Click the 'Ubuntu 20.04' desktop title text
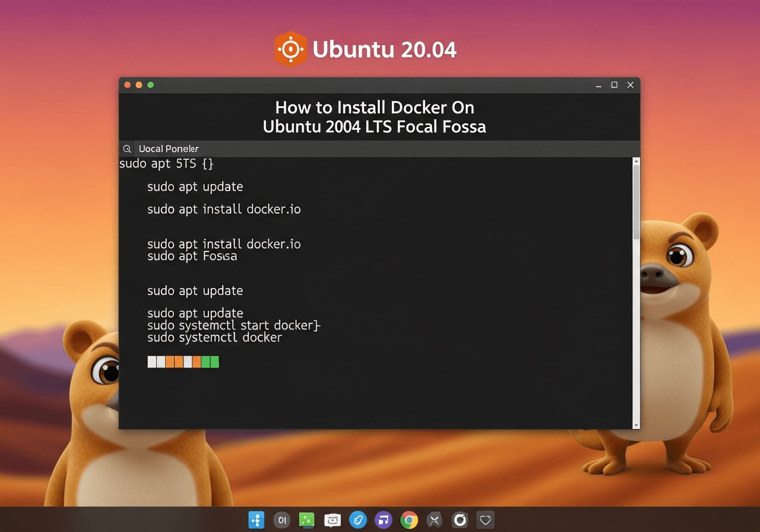This screenshot has width=760, height=532. point(385,50)
